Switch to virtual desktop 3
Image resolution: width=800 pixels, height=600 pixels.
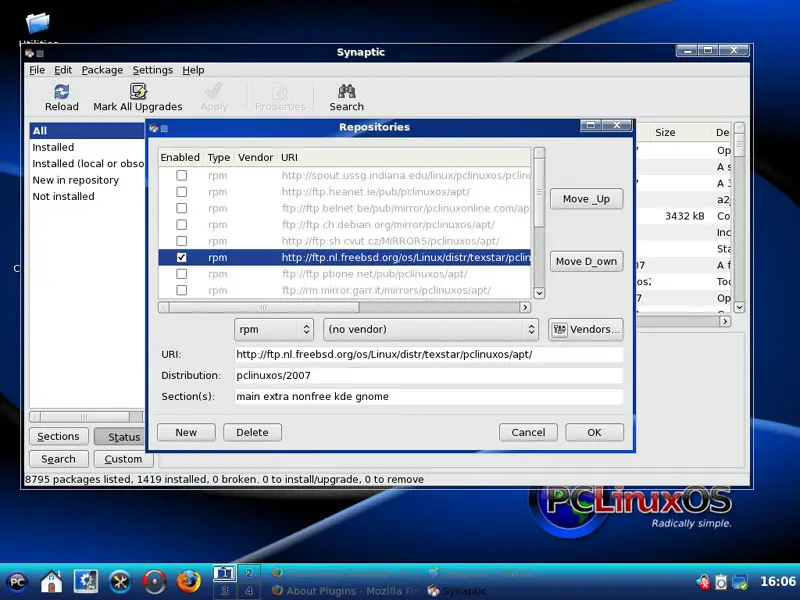(x=224, y=590)
